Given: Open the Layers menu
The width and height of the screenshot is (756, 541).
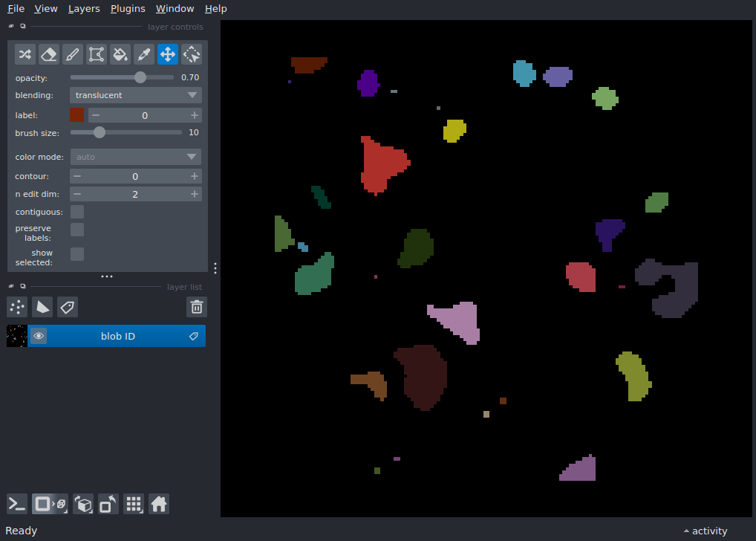Looking at the screenshot, I should (83, 8).
